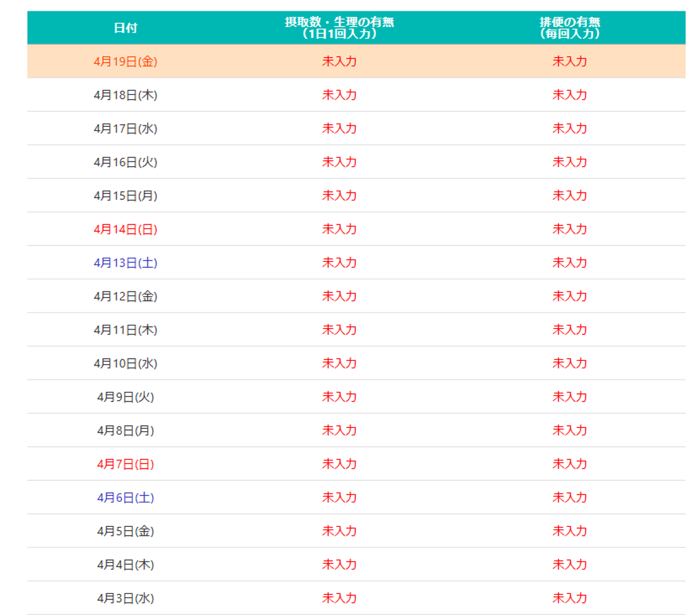The image size is (700, 615).
Task: Open 未入力 bowel entry for 4月10日
Action: click(570, 363)
